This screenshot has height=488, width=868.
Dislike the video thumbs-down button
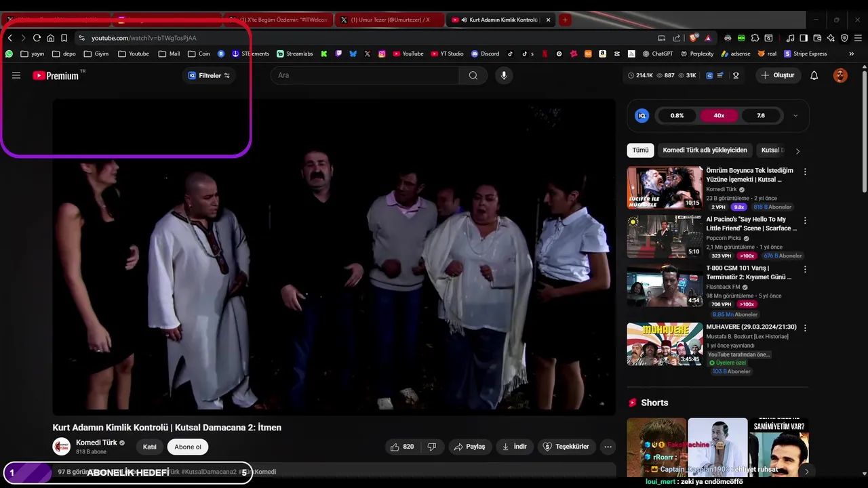pyautogui.click(x=432, y=447)
